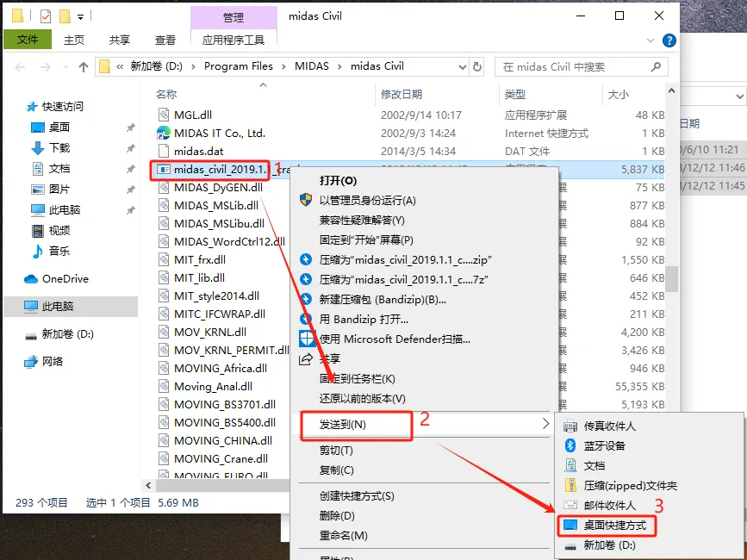This screenshot has height=560, width=747.
Task: Click the midas.dat file icon
Action: tap(164, 151)
